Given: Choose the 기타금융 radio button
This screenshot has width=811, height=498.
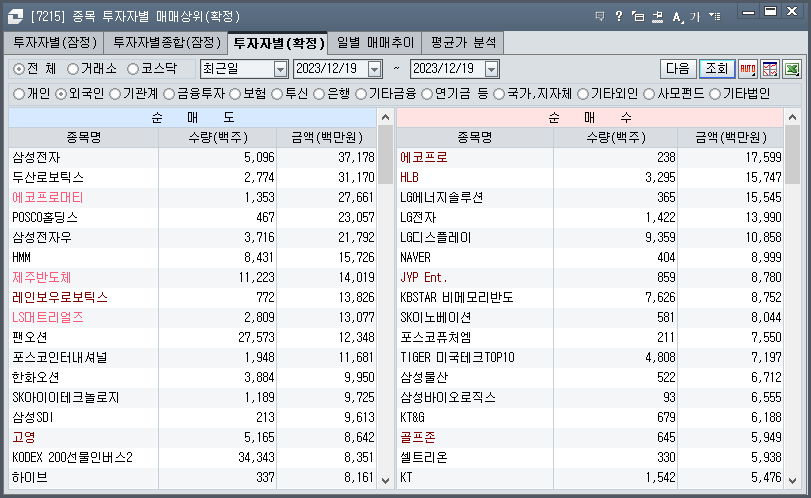Looking at the screenshot, I should [x=361, y=94].
